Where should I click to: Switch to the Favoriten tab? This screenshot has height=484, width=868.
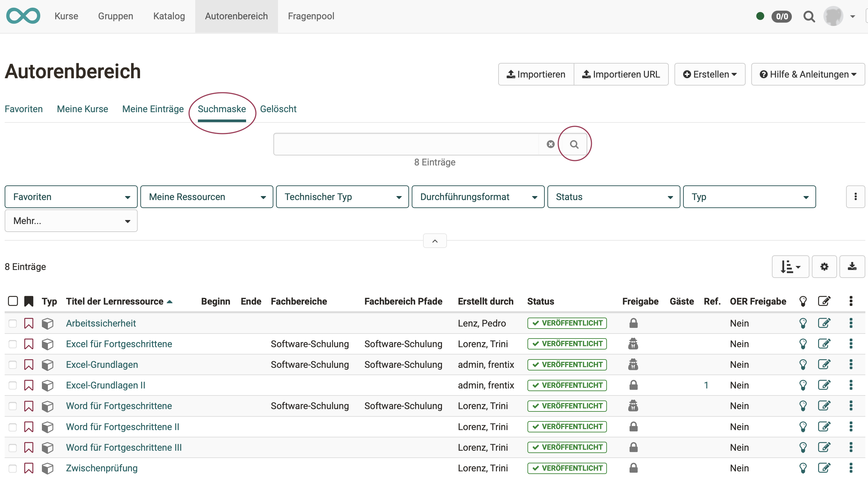pos(24,109)
